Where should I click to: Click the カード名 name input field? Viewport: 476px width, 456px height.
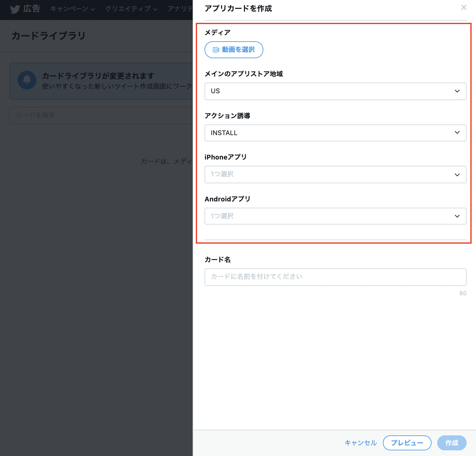pyautogui.click(x=335, y=277)
